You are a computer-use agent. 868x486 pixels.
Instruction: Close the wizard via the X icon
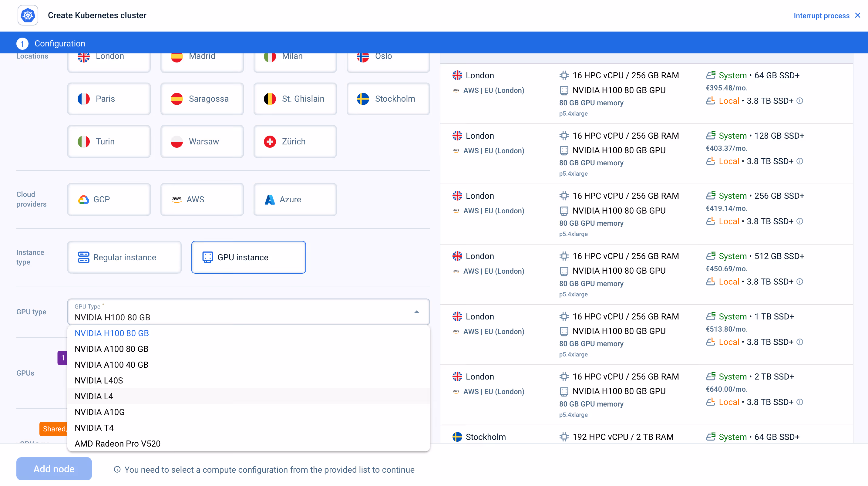pos(858,15)
